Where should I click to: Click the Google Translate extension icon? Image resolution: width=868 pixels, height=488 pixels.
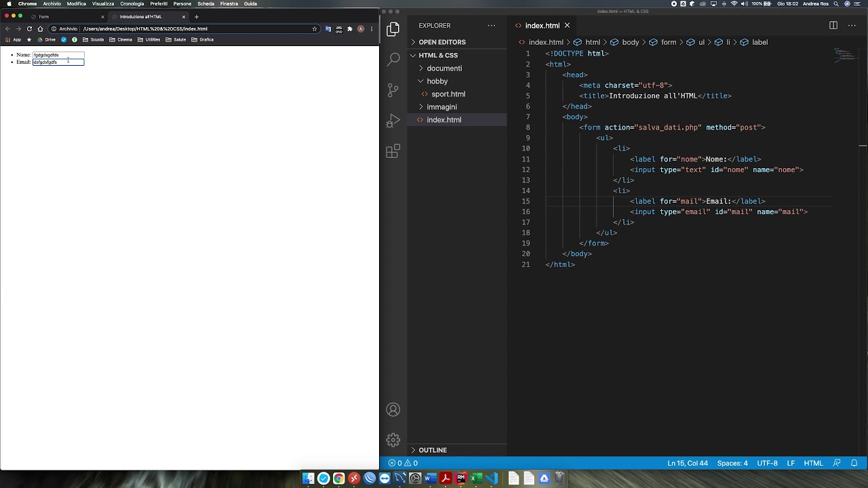328,28
